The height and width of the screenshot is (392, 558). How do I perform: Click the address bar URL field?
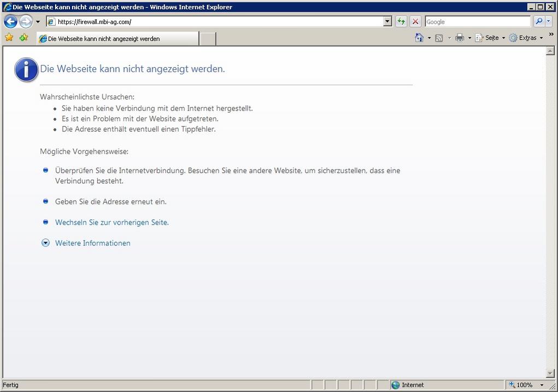pyautogui.click(x=216, y=22)
